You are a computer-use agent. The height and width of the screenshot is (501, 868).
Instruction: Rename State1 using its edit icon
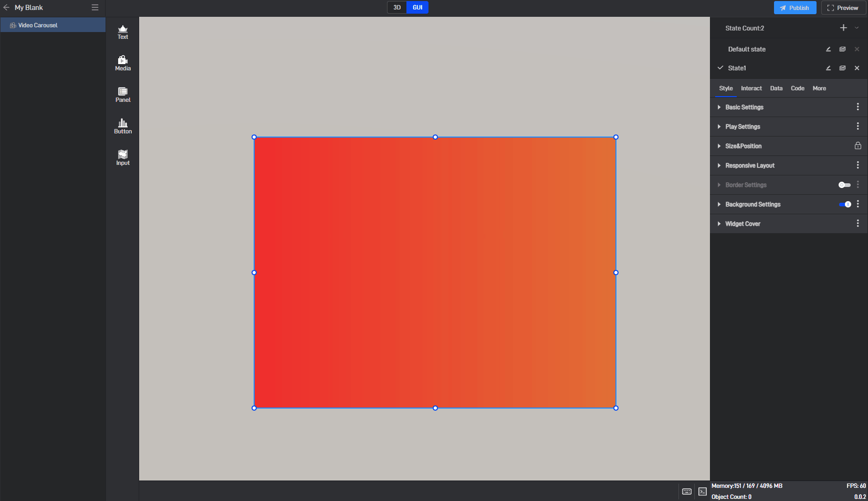pos(828,68)
